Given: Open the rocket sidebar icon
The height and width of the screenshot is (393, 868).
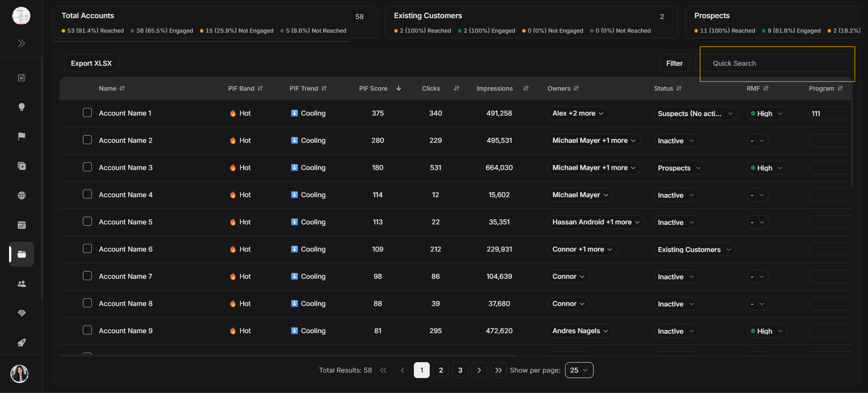Looking at the screenshot, I should (21, 343).
